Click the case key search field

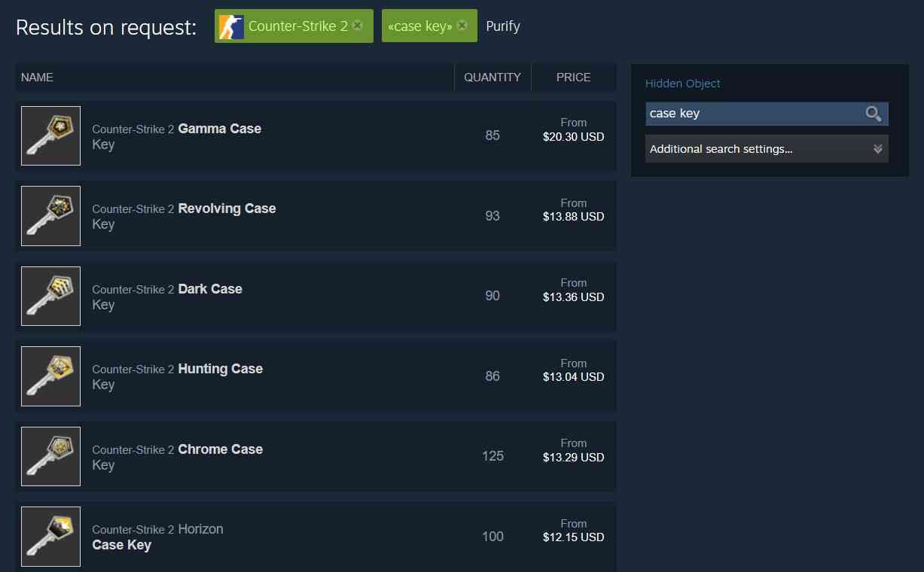753,114
